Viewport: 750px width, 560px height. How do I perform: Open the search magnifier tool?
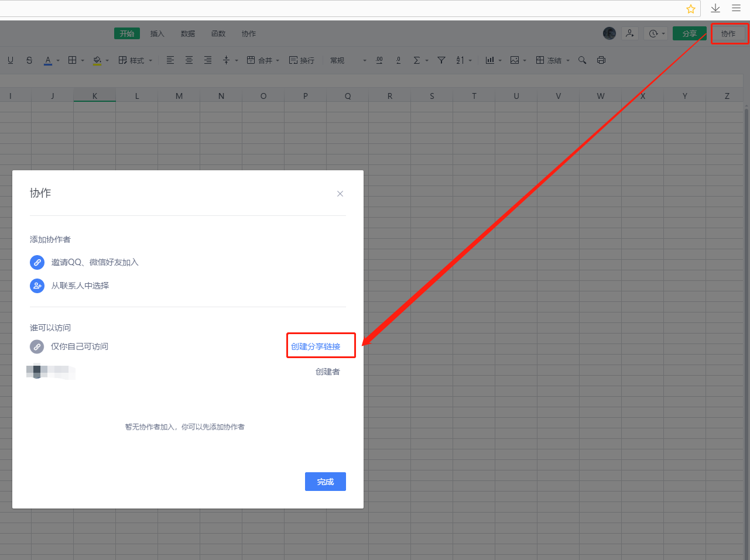click(x=582, y=60)
